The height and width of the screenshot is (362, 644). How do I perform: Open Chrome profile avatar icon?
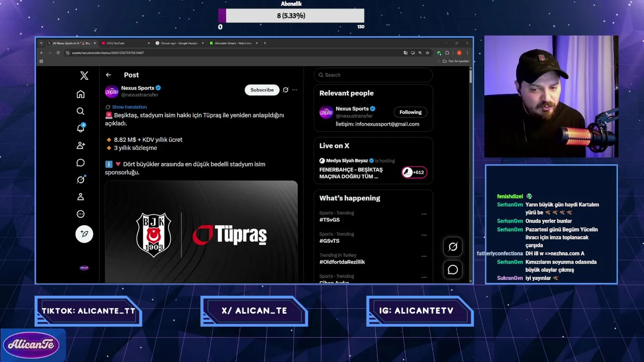[459, 53]
